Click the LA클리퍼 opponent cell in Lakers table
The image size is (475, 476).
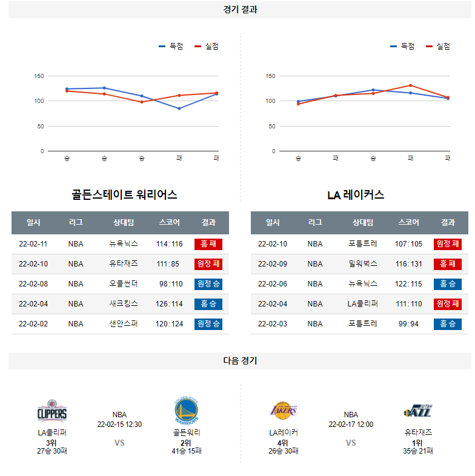pos(363,304)
